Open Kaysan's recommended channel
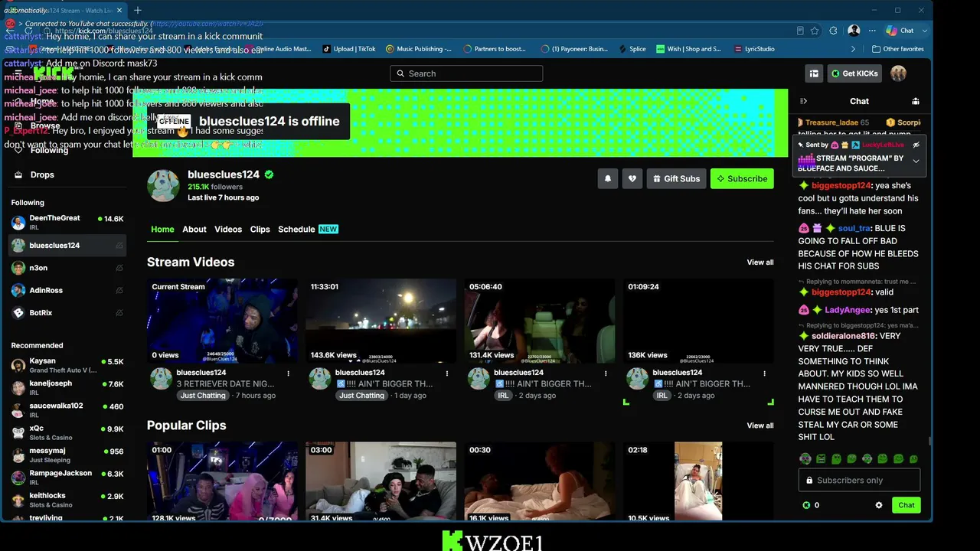This screenshot has height=551, width=980. coord(67,365)
